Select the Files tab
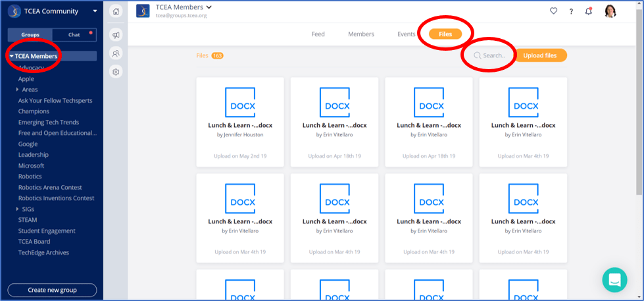The width and height of the screenshot is (644, 301). pyautogui.click(x=445, y=34)
